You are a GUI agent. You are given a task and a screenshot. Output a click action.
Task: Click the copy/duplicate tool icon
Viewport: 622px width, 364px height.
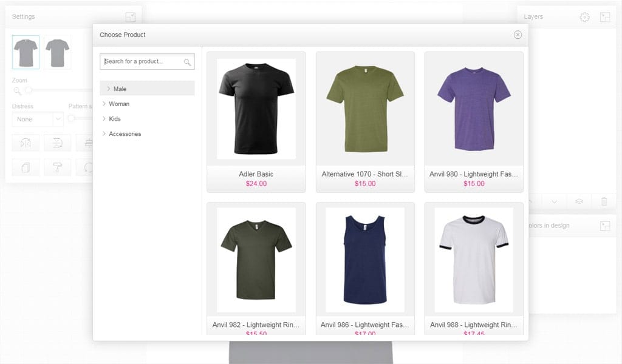coord(26,167)
